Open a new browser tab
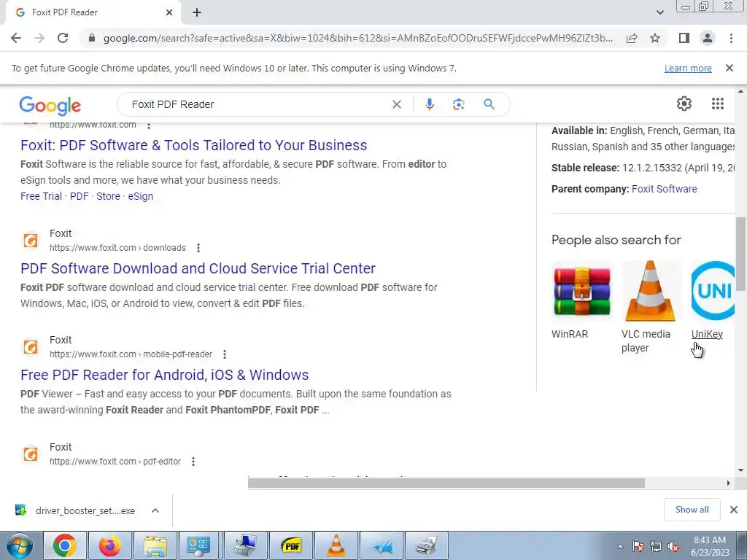Screen dimensions: 747x560 (197, 12)
